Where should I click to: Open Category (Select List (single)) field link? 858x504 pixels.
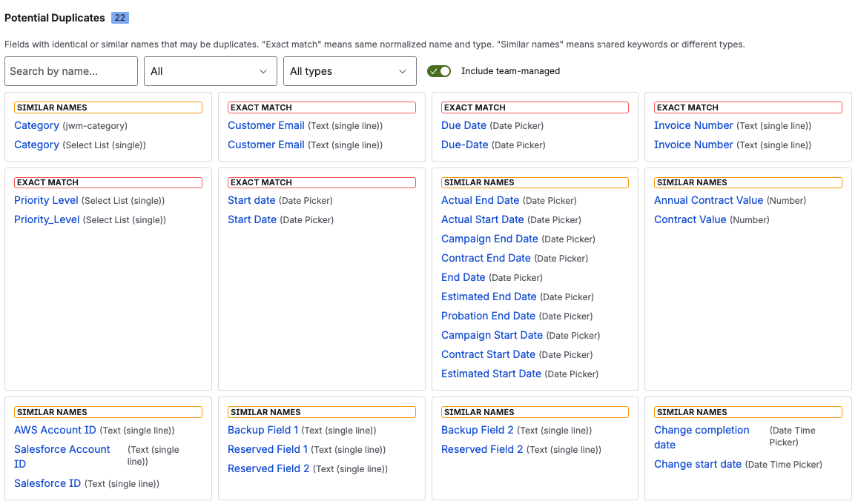36,145
